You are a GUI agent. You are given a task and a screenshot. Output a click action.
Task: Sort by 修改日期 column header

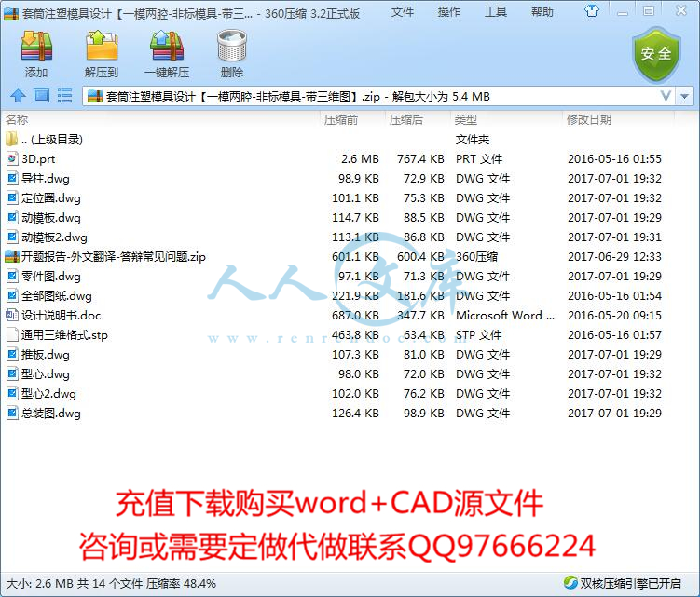click(x=588, y=119)
